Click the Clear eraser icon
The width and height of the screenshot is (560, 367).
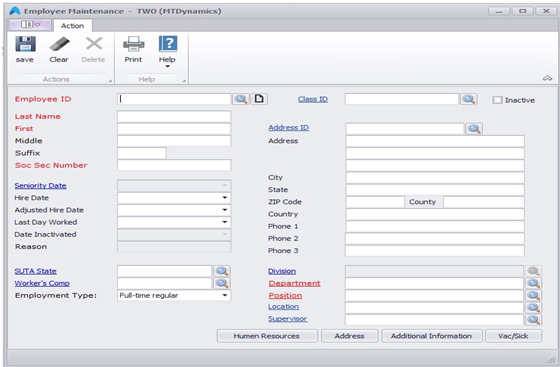click(59, 44)
